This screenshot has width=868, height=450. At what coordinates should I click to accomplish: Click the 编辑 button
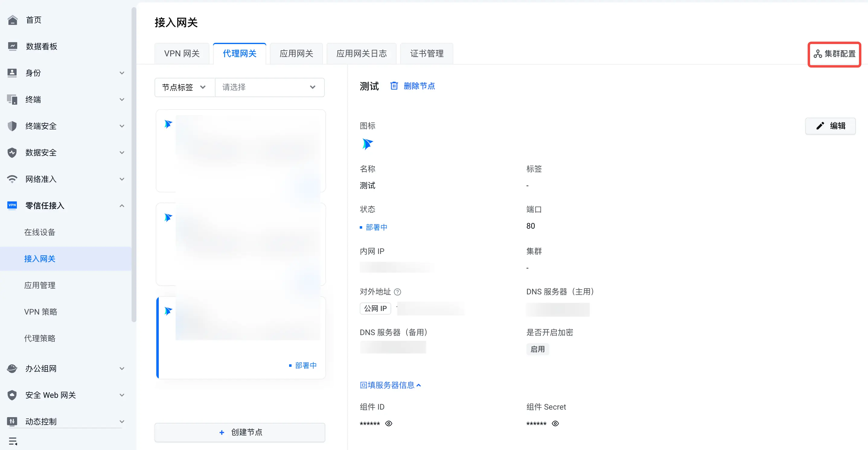(830, 126)
